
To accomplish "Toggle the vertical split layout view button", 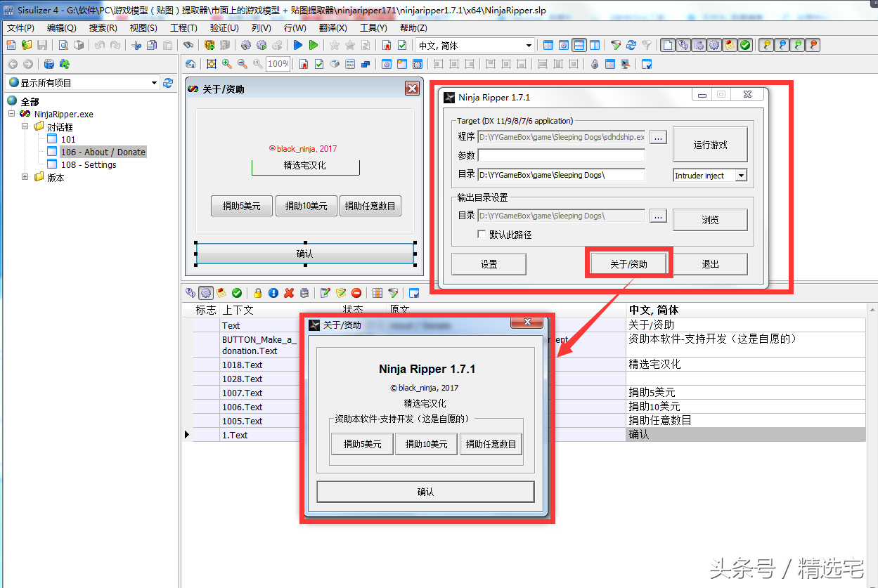I will [x=595, y=45].
